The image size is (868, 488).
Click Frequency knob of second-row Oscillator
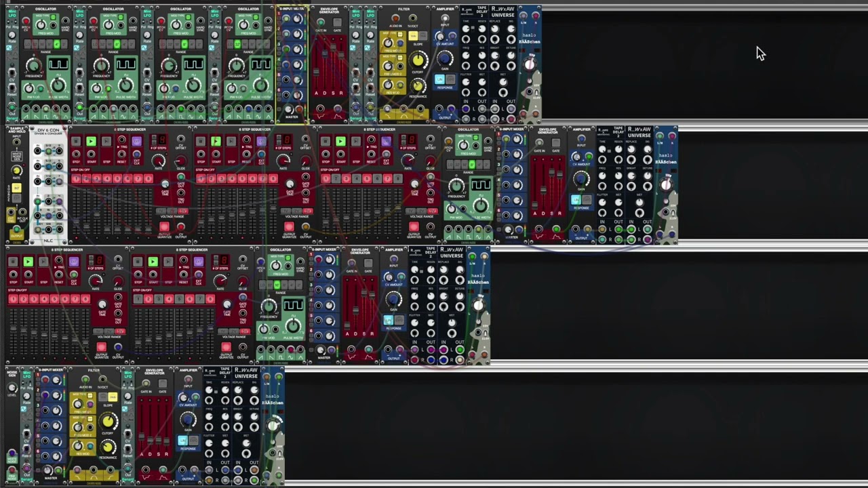456,186
